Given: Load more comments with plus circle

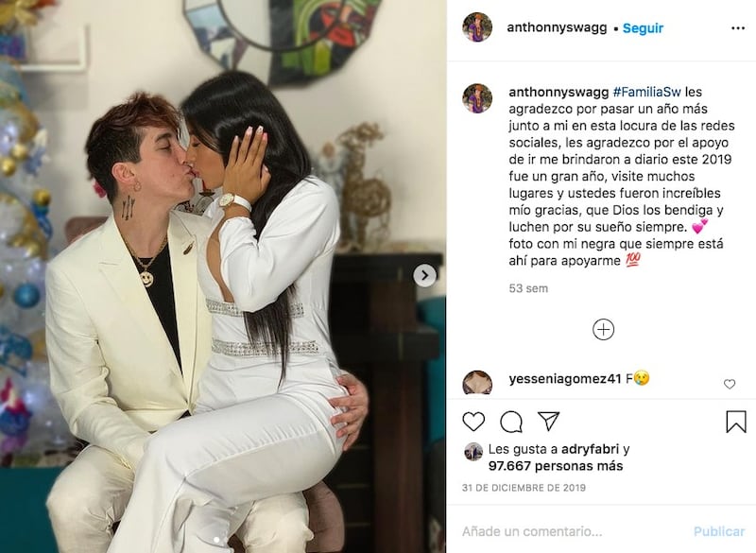Looking at the screenshot, I should 603,330.
